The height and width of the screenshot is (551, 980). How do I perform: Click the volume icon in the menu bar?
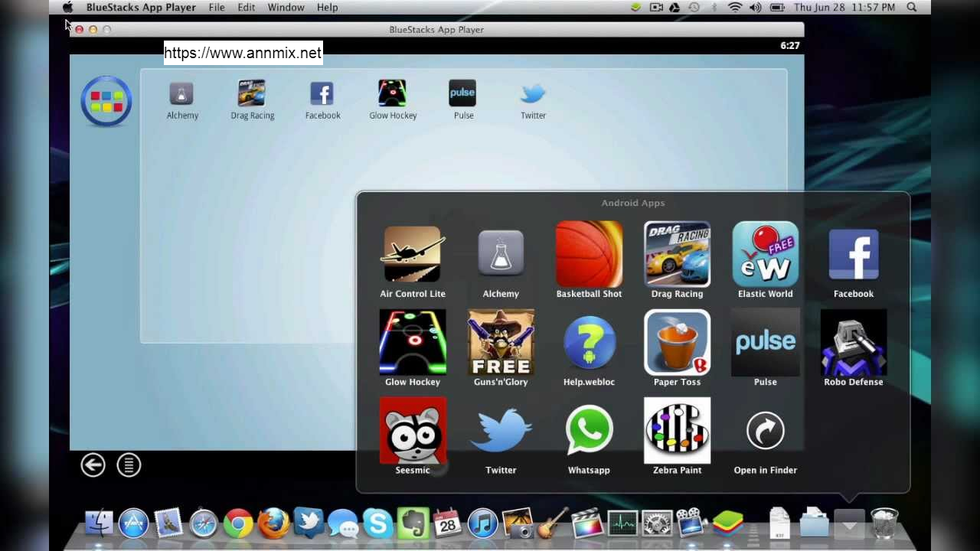pos(756,7)
